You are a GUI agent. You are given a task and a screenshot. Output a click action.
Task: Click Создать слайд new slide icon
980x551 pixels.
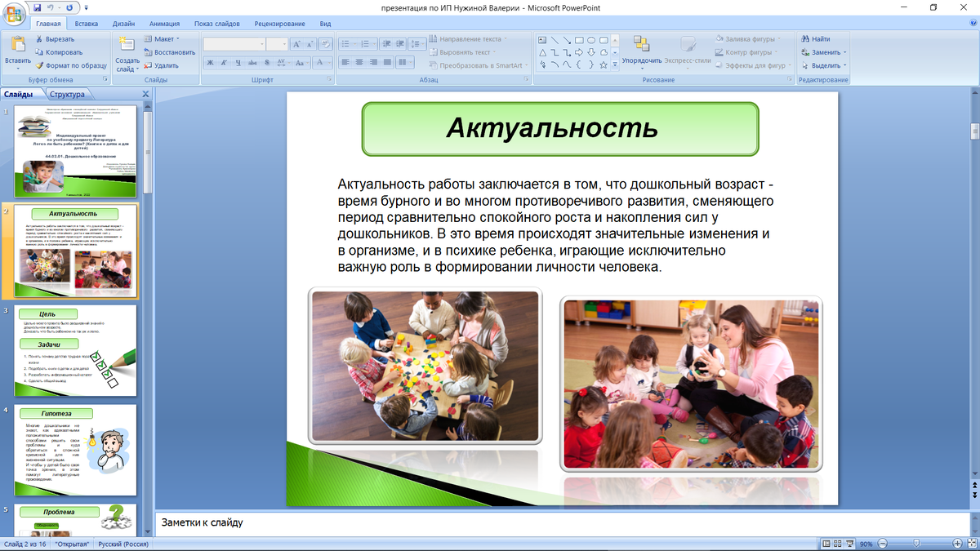127,45
